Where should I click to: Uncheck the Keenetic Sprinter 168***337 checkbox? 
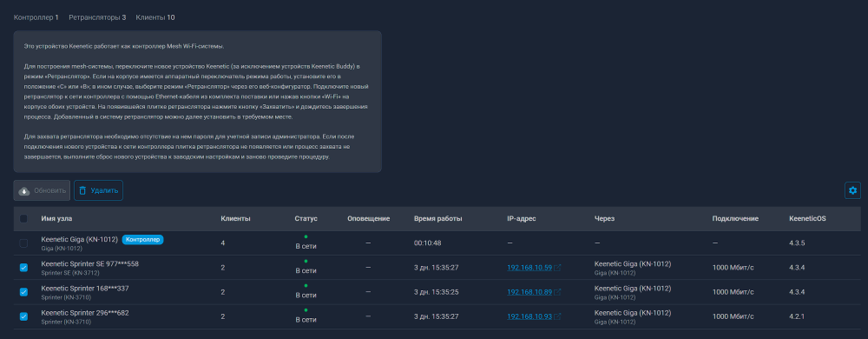[x=23, y=292]
